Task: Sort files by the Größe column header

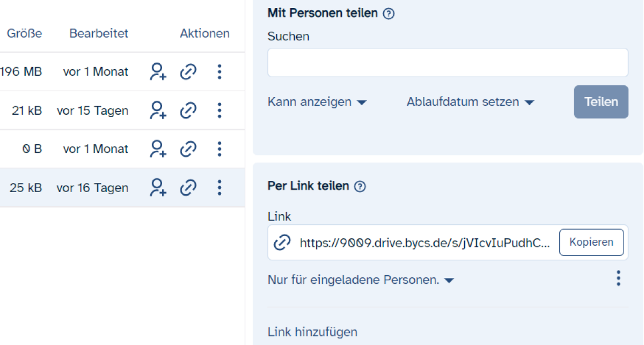Action: [24, 33]
